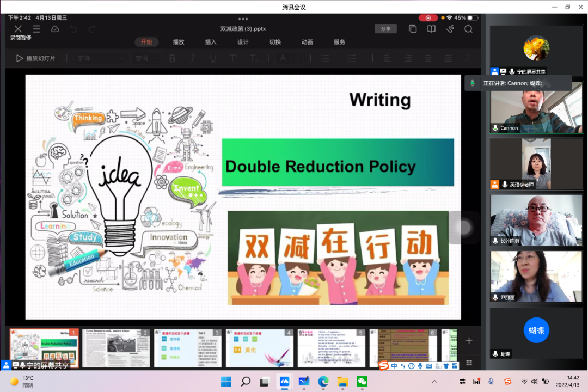Click the Sogou input method S icon
This screenshot has height=392, width=588.
click(x=384, y=365)
